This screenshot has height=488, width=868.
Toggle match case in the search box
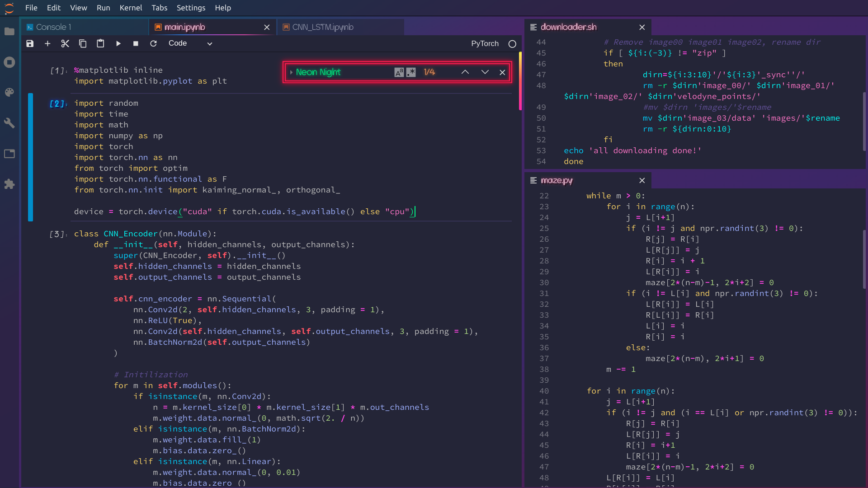tap(399, 72)
